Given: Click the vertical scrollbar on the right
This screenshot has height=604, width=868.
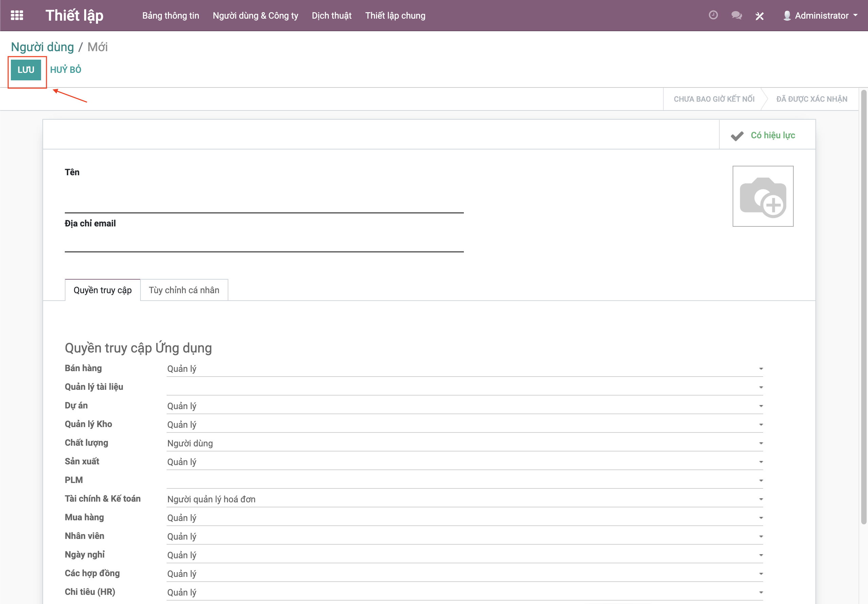Looking at the screenshot, I should coord(864,307).
